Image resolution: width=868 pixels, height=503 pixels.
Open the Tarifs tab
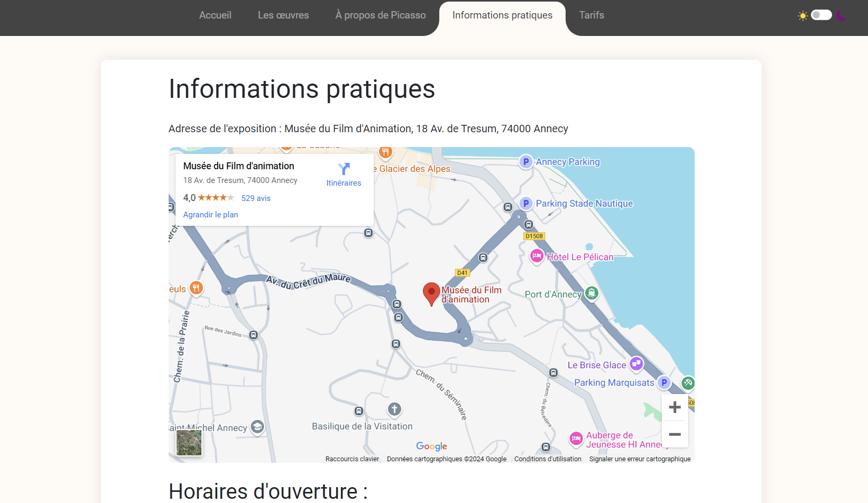(x=592, y=15)
